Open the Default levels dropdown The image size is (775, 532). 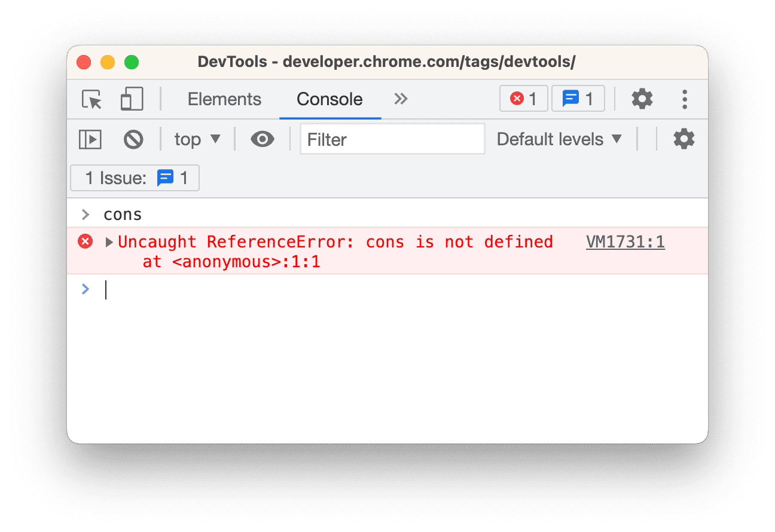coord(559,139)
